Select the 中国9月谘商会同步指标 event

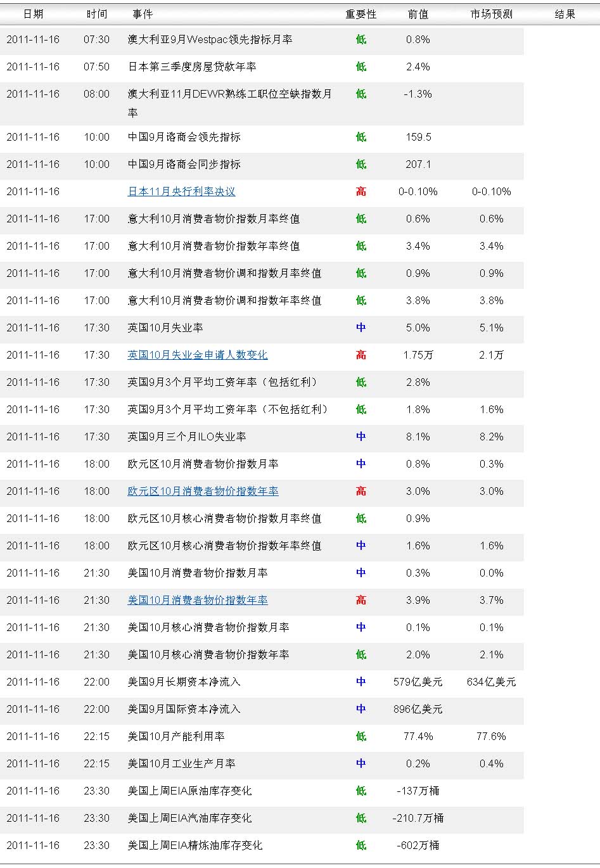(x=184, y=164)
